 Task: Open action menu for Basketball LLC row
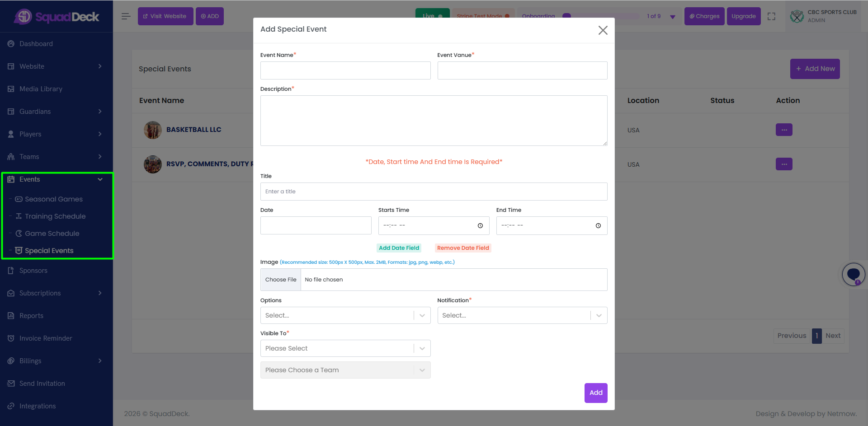[784, 130]
